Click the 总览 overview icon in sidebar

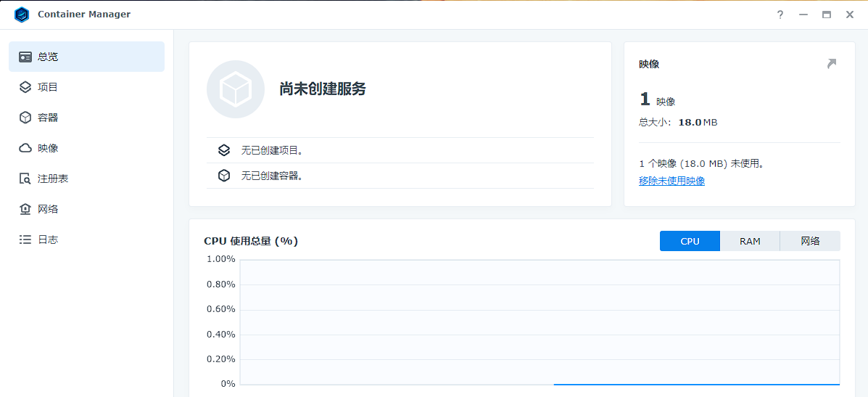click(x=25, y=57)
